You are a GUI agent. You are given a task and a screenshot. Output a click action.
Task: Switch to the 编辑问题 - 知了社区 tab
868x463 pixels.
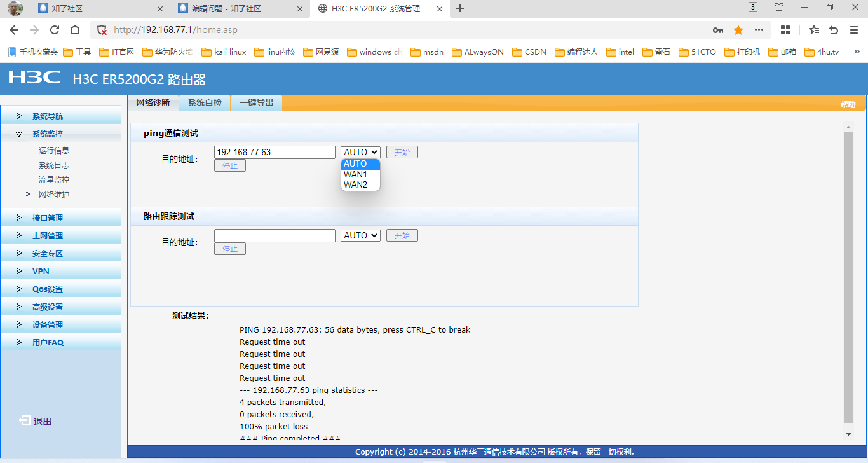(x=240, y=9)
